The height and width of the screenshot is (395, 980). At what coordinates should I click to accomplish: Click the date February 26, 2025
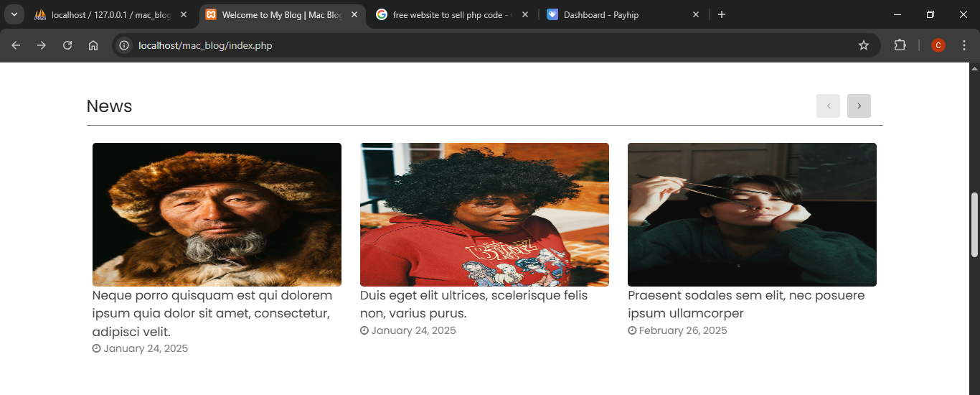[x=683, y=330]
